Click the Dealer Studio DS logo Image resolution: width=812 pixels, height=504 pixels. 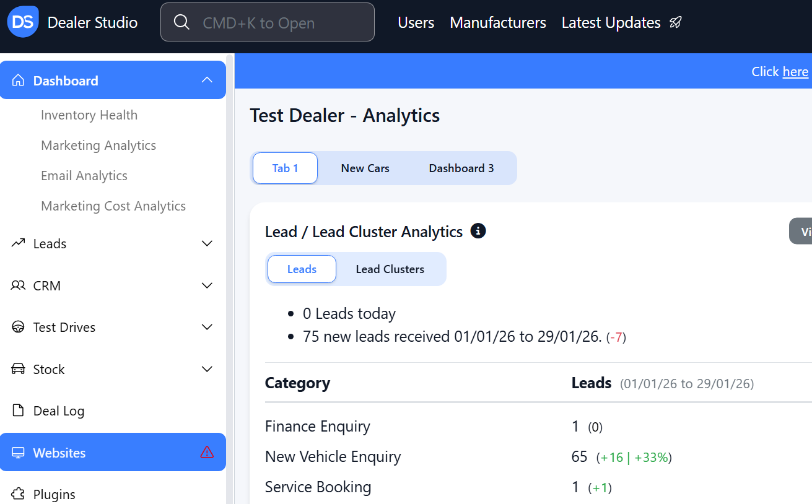point(23,22)
